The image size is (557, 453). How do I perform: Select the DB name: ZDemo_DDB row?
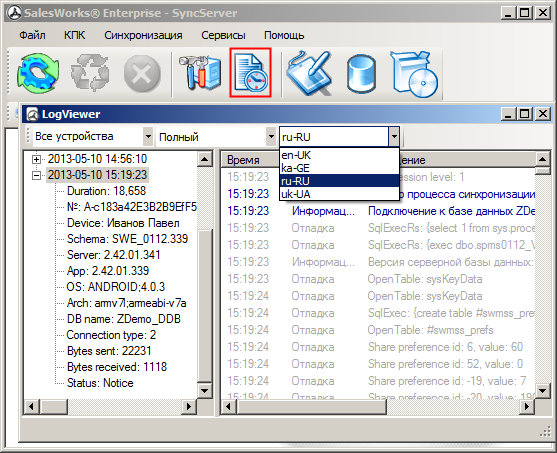click(x=124, y=319)
